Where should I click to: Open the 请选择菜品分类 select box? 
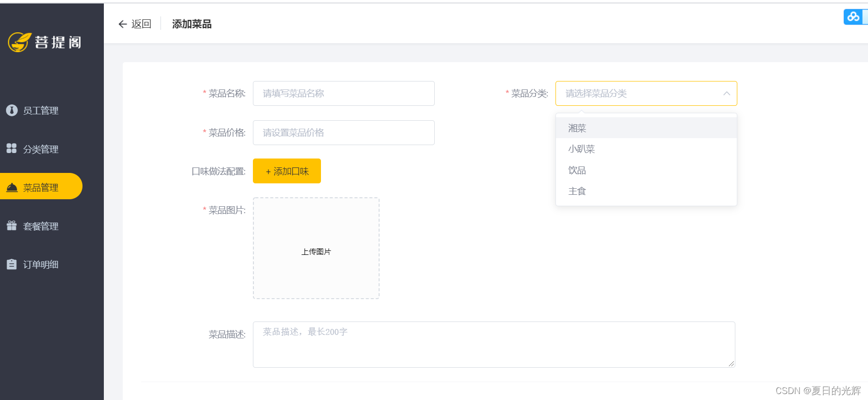646,93
